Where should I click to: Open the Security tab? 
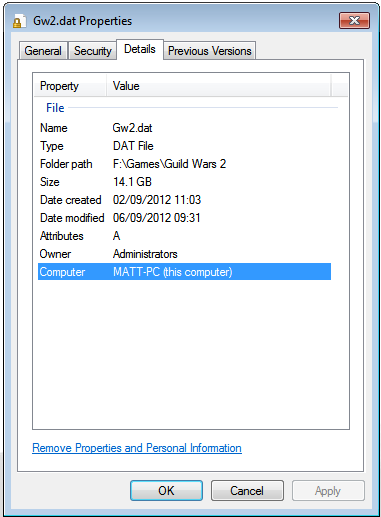pyautogui.click(x=92, y=51)
